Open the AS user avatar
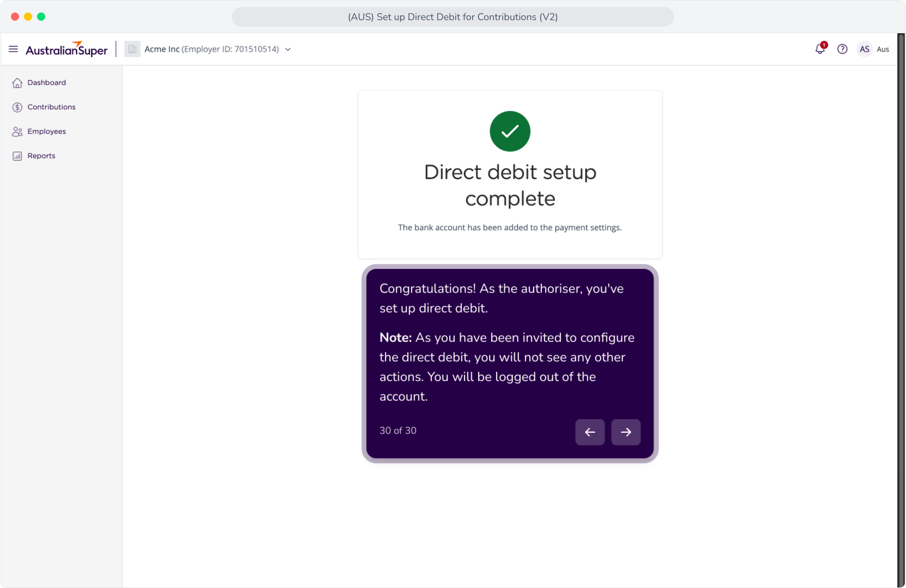 click(865, 49)
